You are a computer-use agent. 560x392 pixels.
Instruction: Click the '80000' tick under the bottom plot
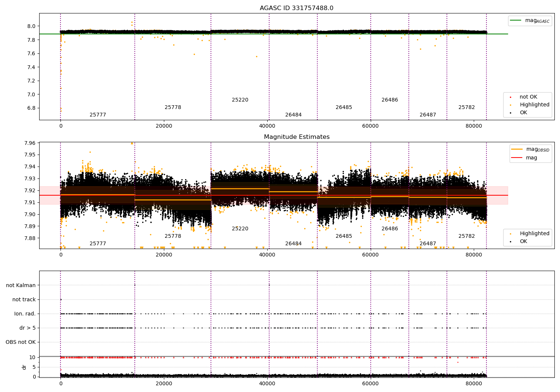pos(474,383)
